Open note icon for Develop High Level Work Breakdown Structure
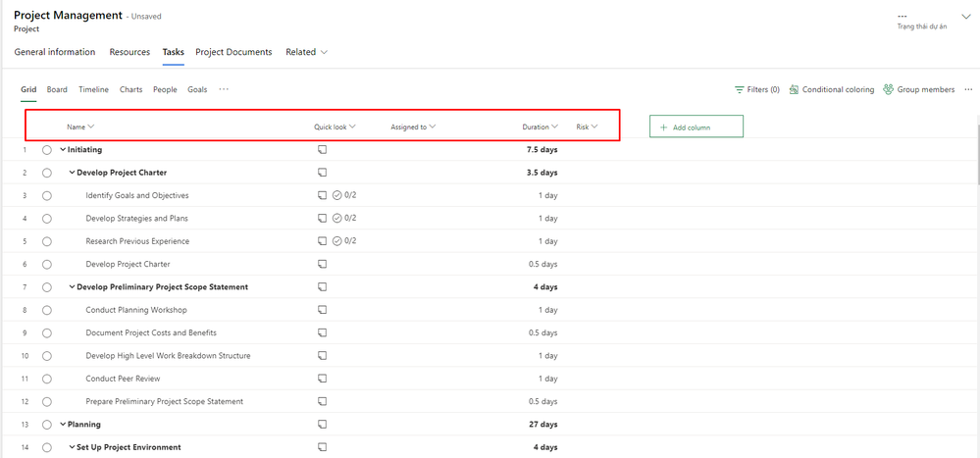980x458 pixels. (x=322, y=356)
